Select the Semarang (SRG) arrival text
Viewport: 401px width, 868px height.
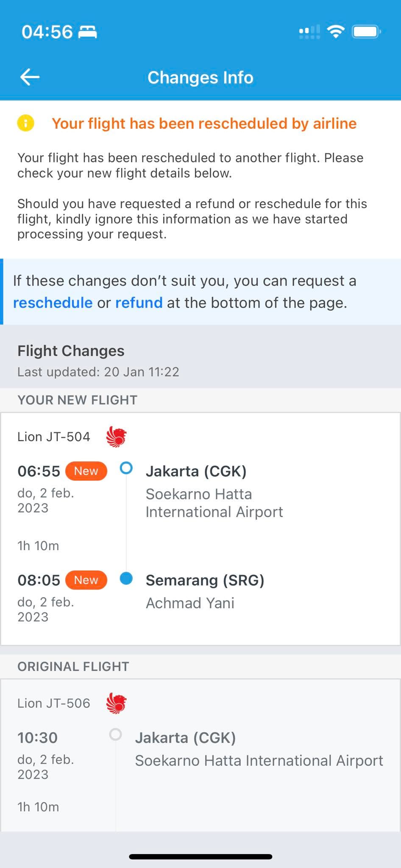point(205,580)
